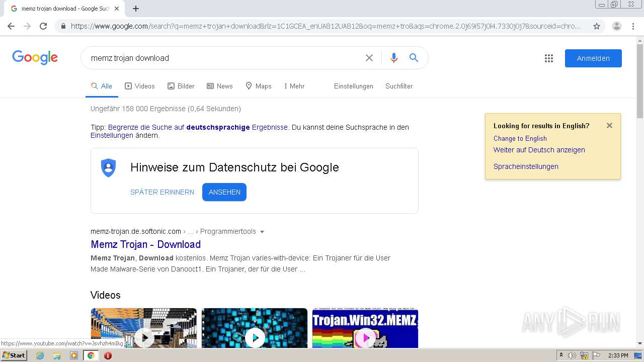Click the Chrome taskbar icon

coord(91,355)
